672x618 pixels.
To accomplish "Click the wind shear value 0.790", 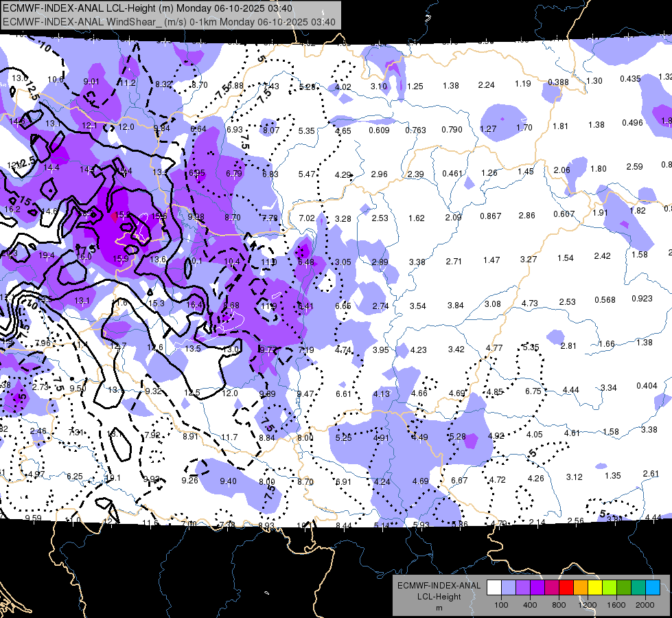I will pos(452,130).
